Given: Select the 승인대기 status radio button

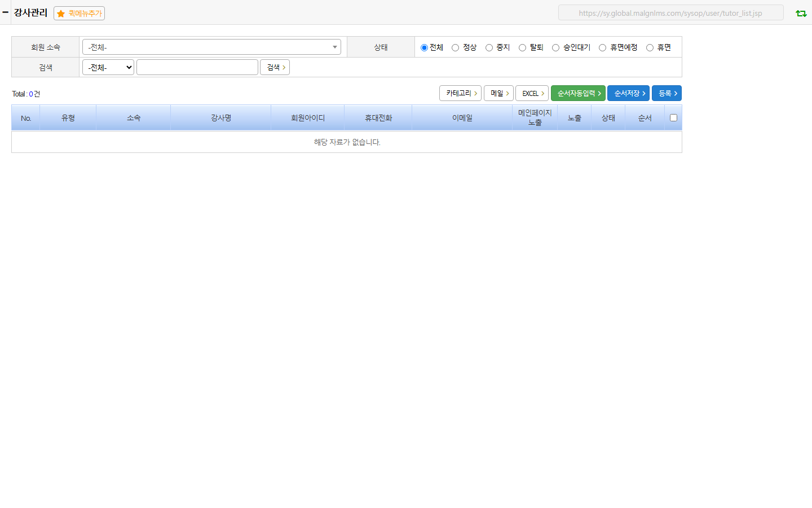Looking at the screenshot, I should pyautogui.click(x=555, y=47).
